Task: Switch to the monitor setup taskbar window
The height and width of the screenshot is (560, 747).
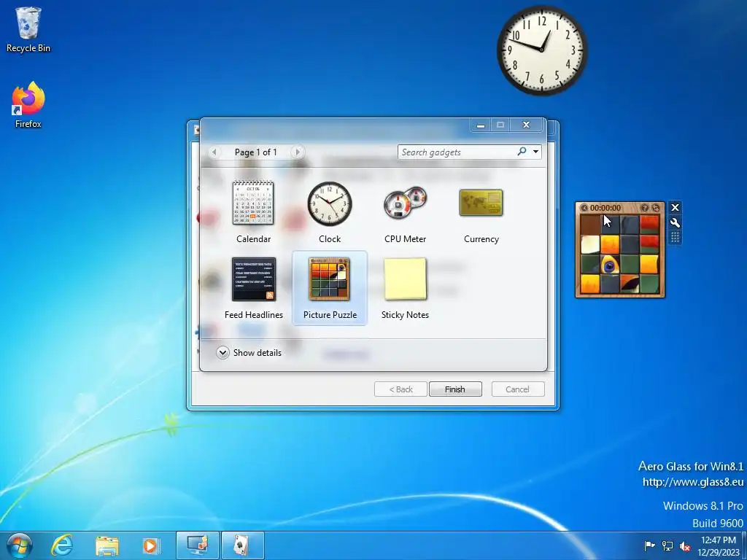Action: pos(197,545)
